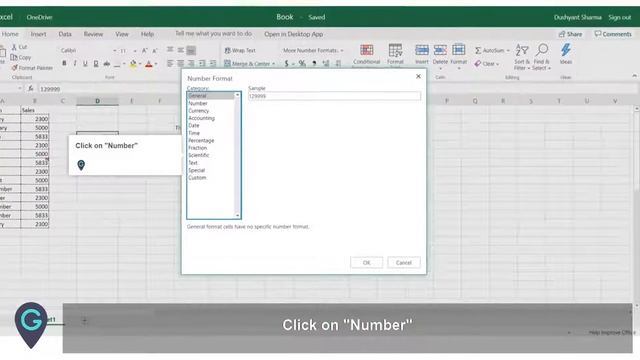The height and width of the screenshot is (360, 640).
Task: Cancel the Number Format dialog
Action: pyautogui.click(x=404, y=262)
